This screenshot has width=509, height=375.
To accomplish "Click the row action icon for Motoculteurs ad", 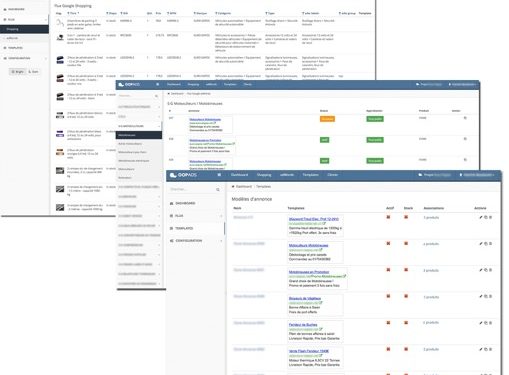I will [x=465, y=118].
